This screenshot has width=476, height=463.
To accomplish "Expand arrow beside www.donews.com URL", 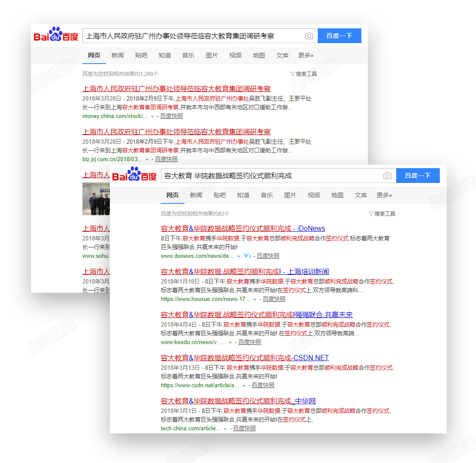I will (238, 257).
